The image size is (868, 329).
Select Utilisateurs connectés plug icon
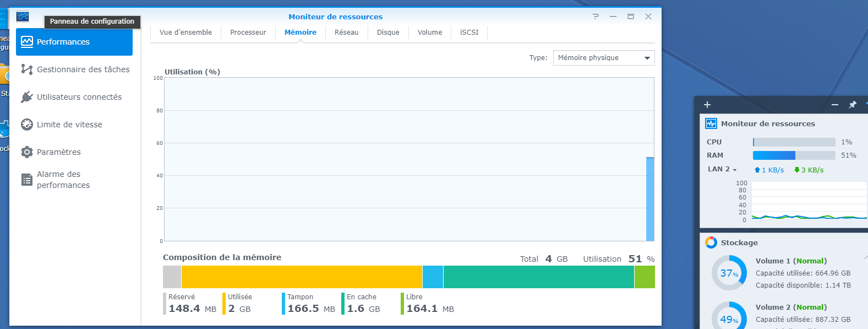coord(26,97)
